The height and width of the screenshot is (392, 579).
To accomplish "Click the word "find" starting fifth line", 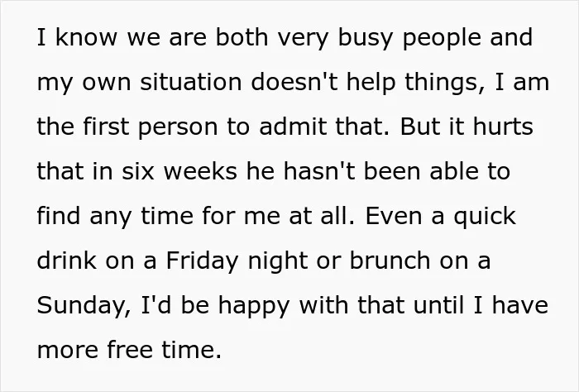I will (x=59, y=216).
